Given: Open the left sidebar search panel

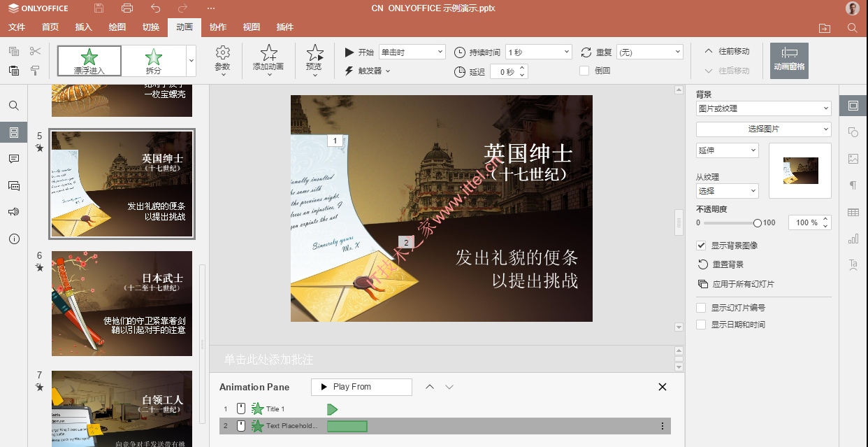Looking at the screenshot, I should 14,106.
